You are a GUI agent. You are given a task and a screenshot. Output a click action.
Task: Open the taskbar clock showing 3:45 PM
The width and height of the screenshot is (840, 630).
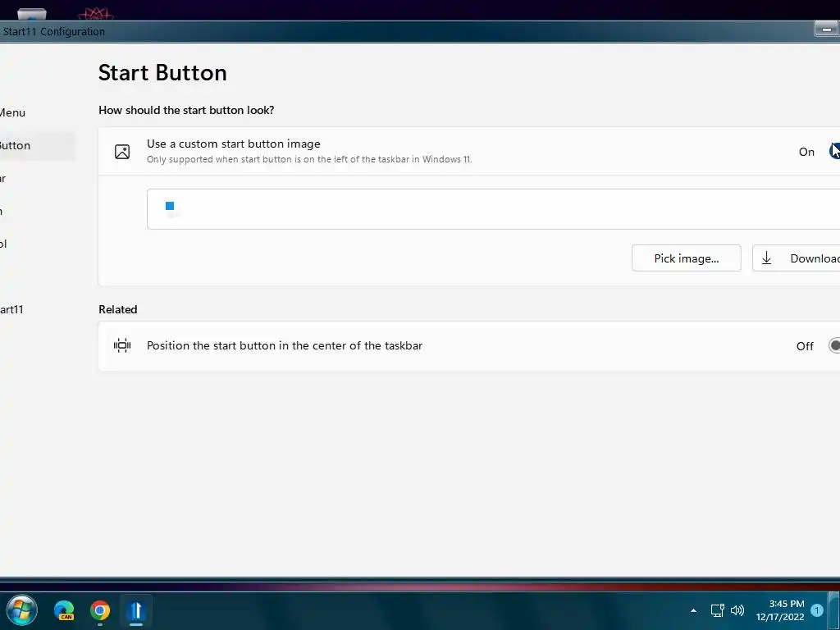[780, 610]
